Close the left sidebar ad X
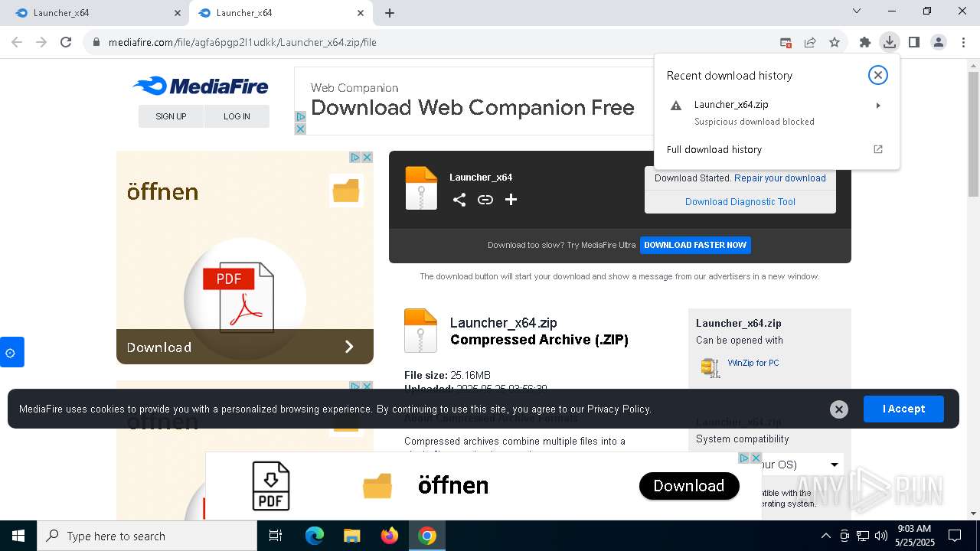980x551 pixels. pyautogui.click(x=367, y=157)
